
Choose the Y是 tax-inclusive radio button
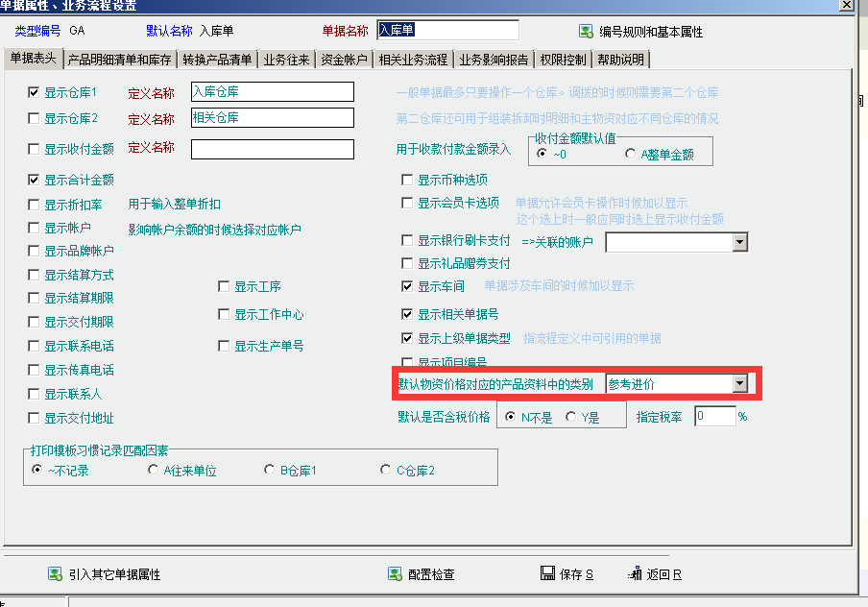tap(571, 417)
